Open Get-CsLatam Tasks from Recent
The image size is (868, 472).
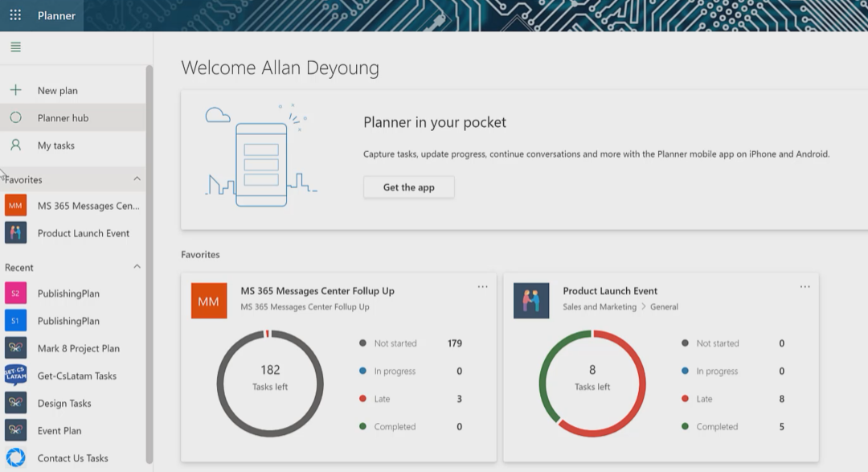[x=73, y=376]
